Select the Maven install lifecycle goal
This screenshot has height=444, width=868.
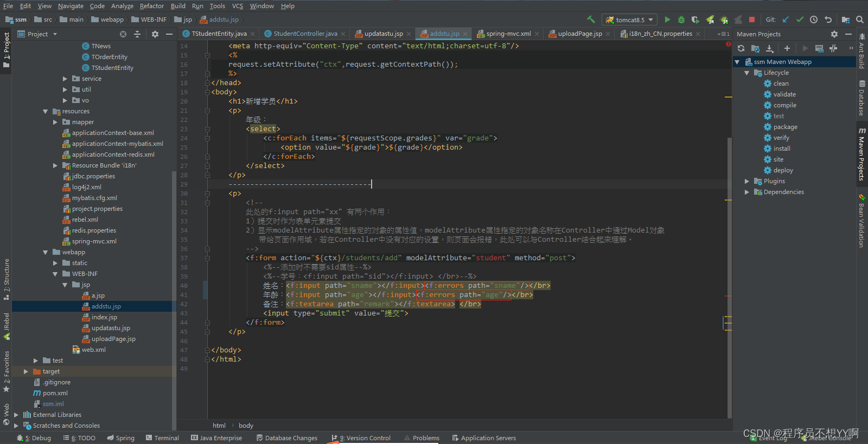(782, 149)
